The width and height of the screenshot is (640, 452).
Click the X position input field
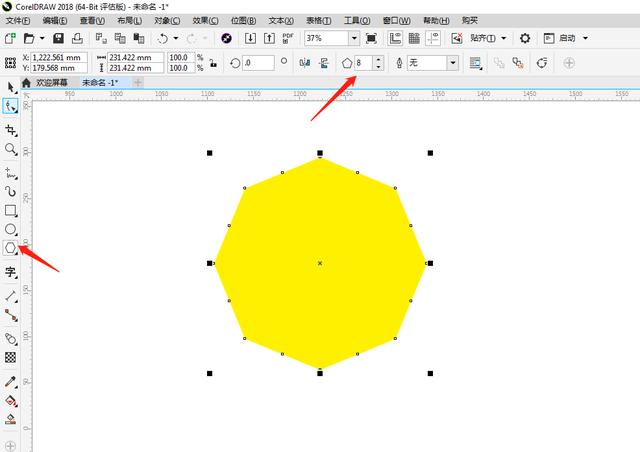click(x=59, y=58)
